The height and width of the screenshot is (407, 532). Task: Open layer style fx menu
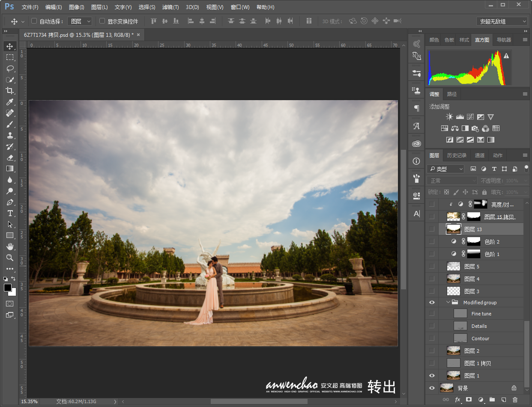tap(457, 400)
